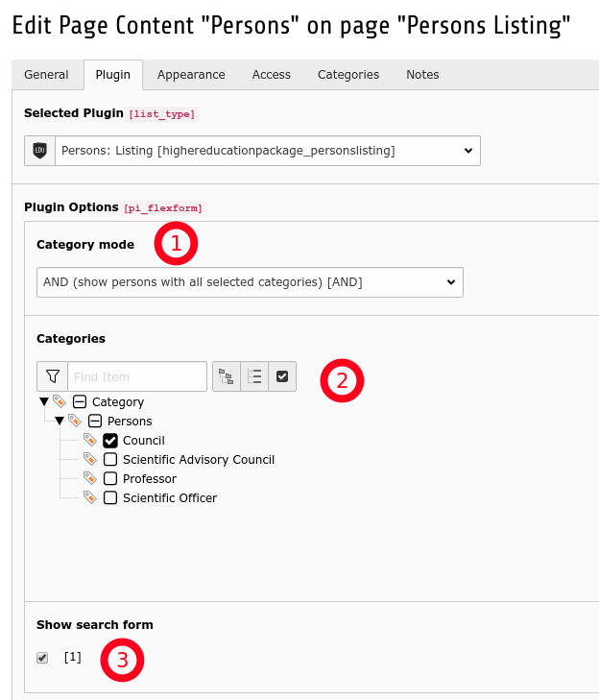The height and width of the screenshot is (700, 599).
Task: Toggle the Show search form checkbox
Action: 42,658
